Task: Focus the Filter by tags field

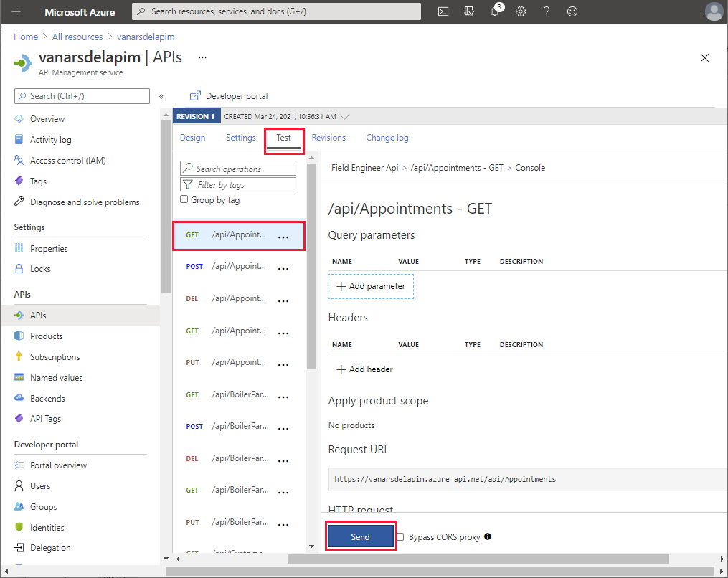Action: coord(237,185)
